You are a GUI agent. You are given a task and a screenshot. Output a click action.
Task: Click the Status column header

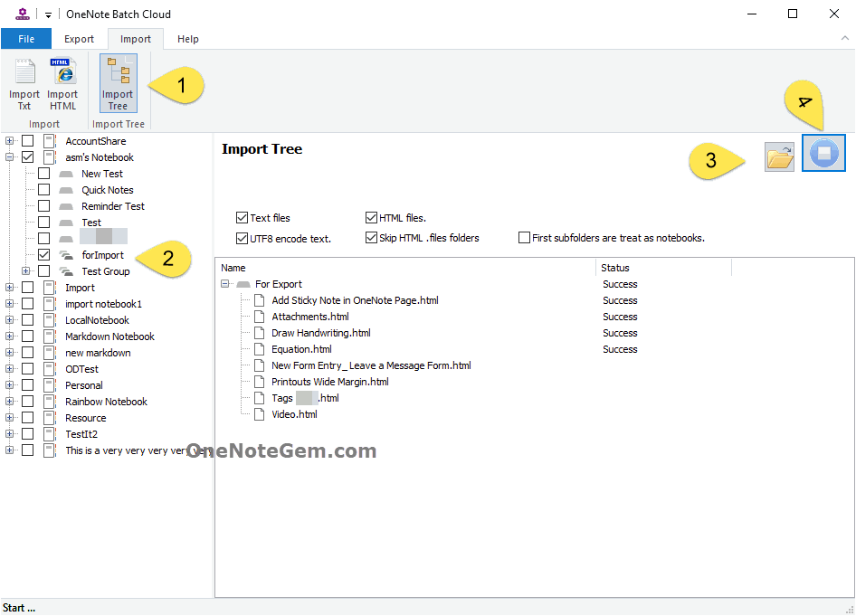(x=663, y=268)
